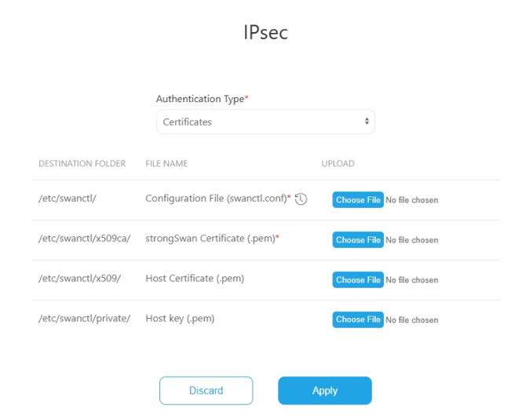Viewport: 526px width, 420px height.
Task: Click the DESTINATION FOLDER column header
Action: (82, 164)
